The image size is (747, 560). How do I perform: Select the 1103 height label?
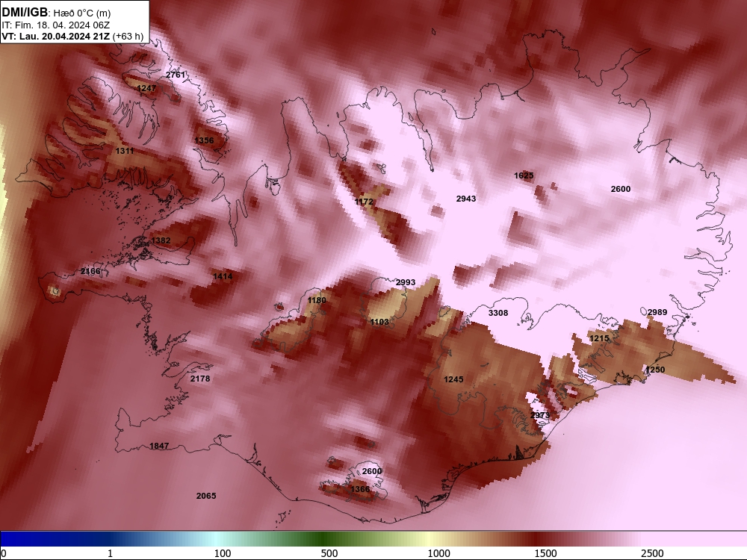pos(379,322)
